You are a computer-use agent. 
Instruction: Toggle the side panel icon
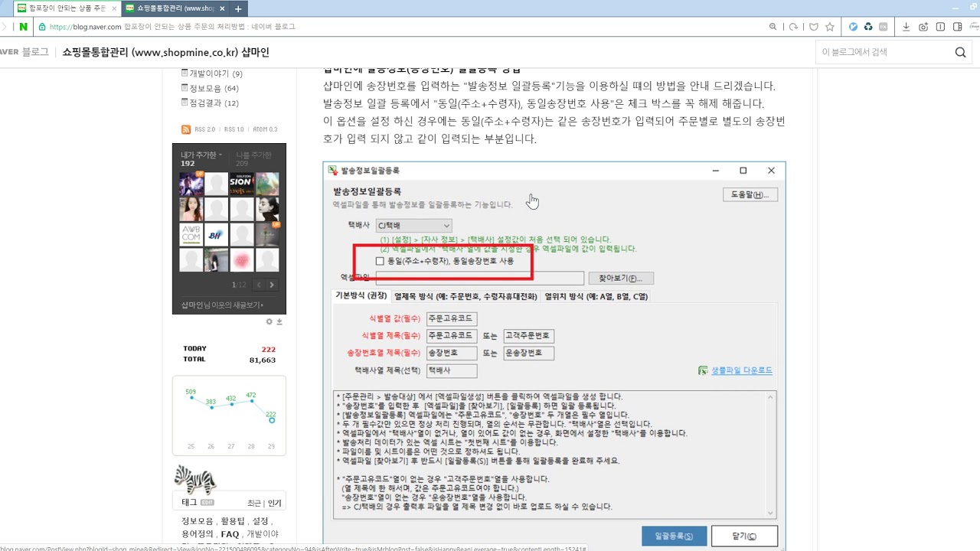tap(957, 27)
